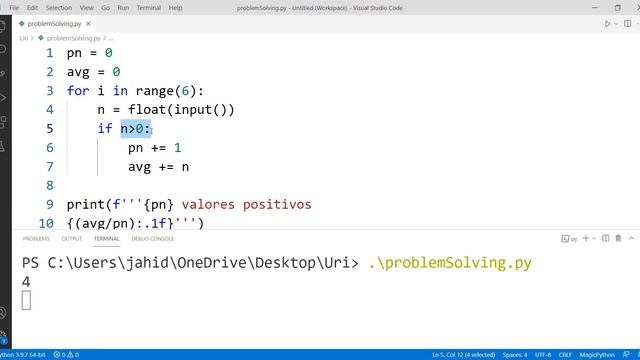Click 'for i in range(6):' code line
The image size is (640, 360).
(x=135, y=91)
